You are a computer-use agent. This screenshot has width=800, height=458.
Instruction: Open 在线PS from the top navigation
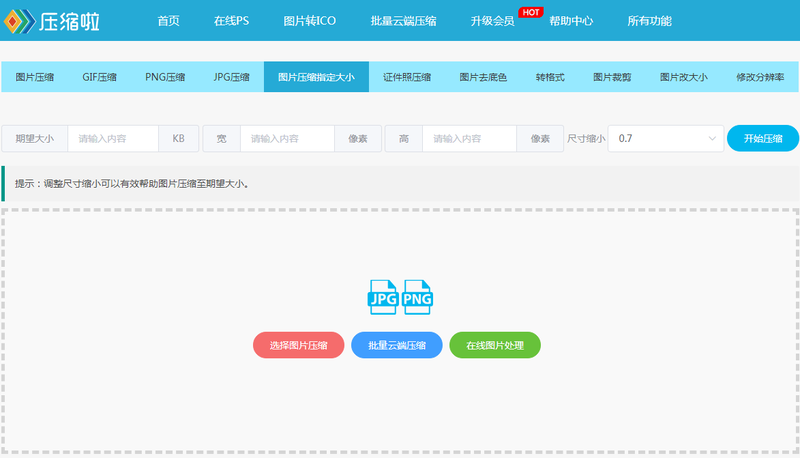coord(231,21)
